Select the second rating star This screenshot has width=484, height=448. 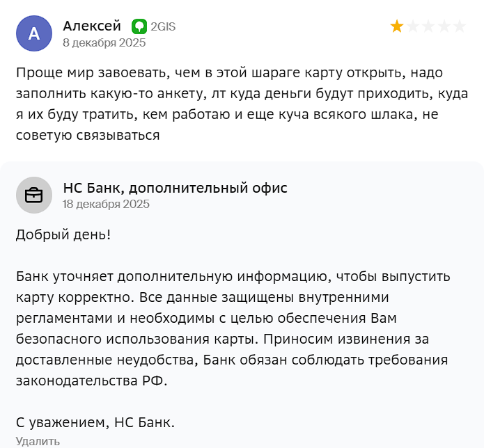pyautogui.click(x=412, y=26)
